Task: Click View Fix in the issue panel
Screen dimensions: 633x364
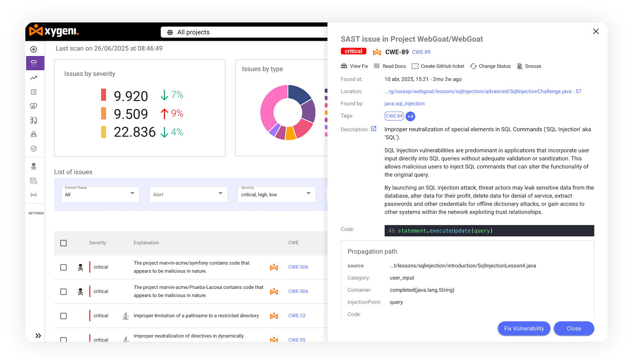Action: (x=354, y=66)
